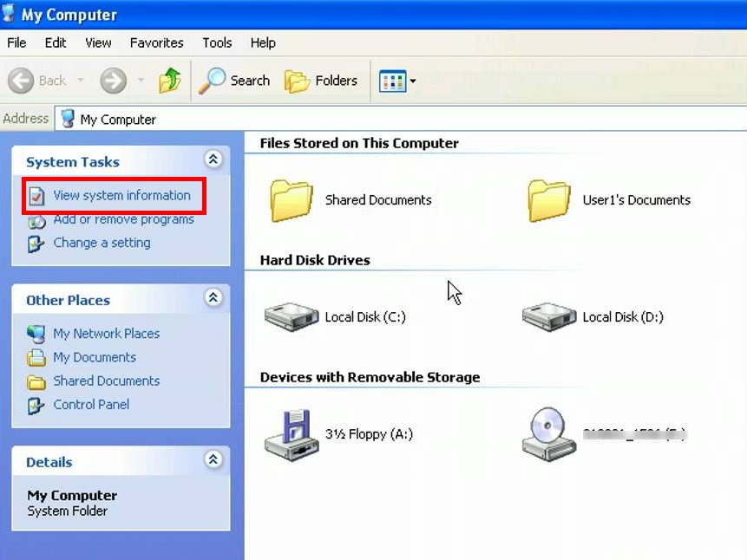747x560 pixels.
Task: Click the Control Panel sidebar icon
Action: coord(36,405)
